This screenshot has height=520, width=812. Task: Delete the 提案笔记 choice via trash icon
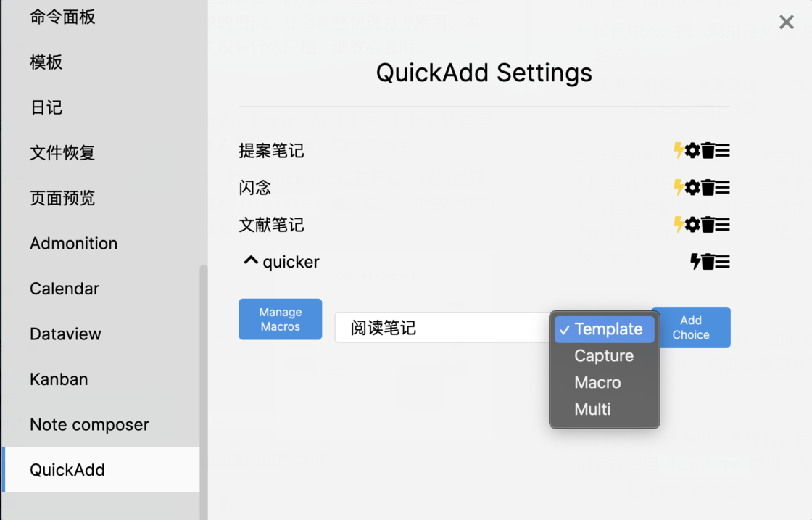708,151
